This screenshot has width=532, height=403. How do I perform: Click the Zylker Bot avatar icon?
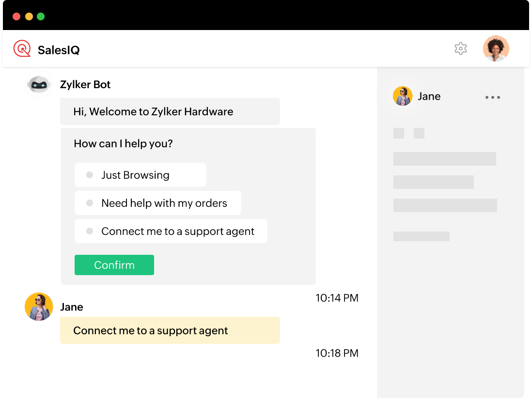[39, 84]
